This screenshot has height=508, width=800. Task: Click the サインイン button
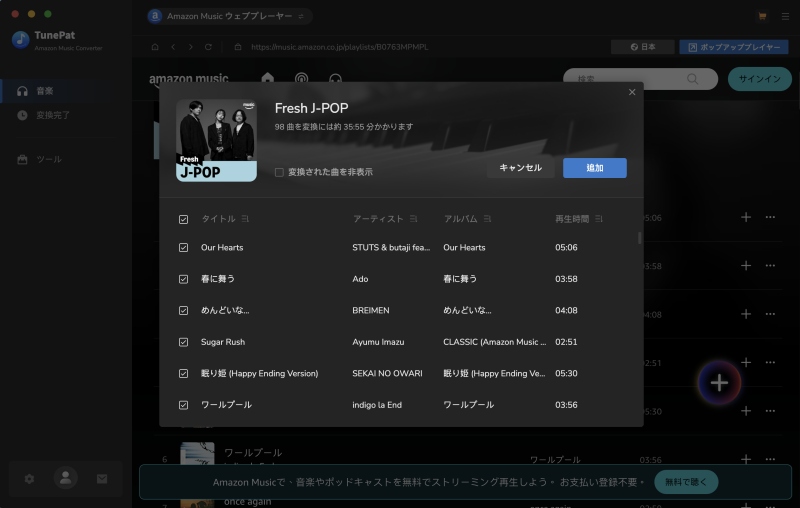760,79
